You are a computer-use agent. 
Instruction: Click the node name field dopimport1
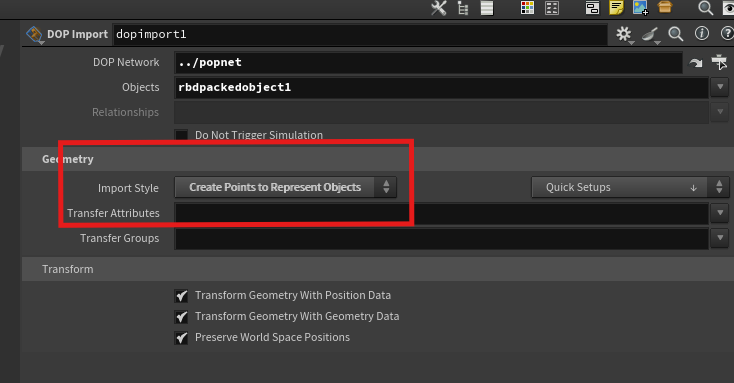(360, 35)
